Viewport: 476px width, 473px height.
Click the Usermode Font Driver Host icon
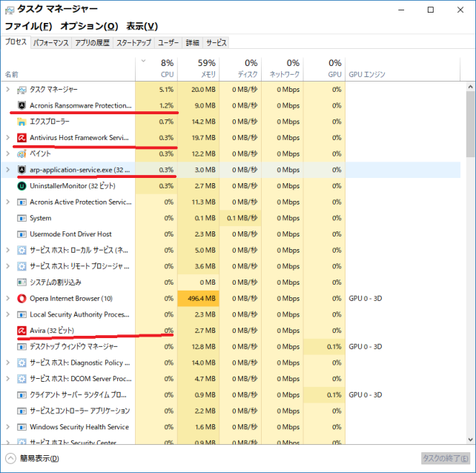[22, 234]
